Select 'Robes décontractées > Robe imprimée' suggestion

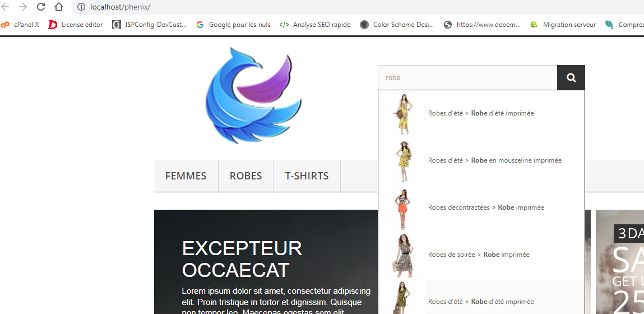(481, 208)
